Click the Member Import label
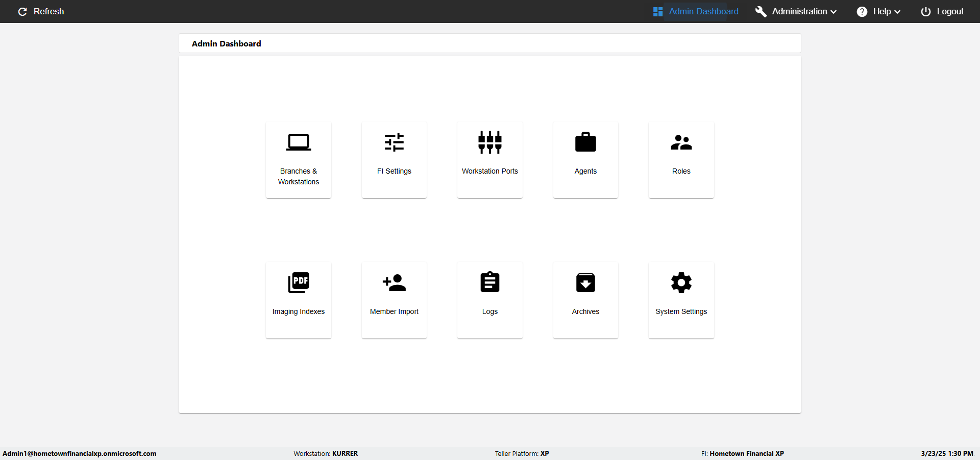Image resolution: width=980 pixels, height=460 pixels. (x=394, y=311)
